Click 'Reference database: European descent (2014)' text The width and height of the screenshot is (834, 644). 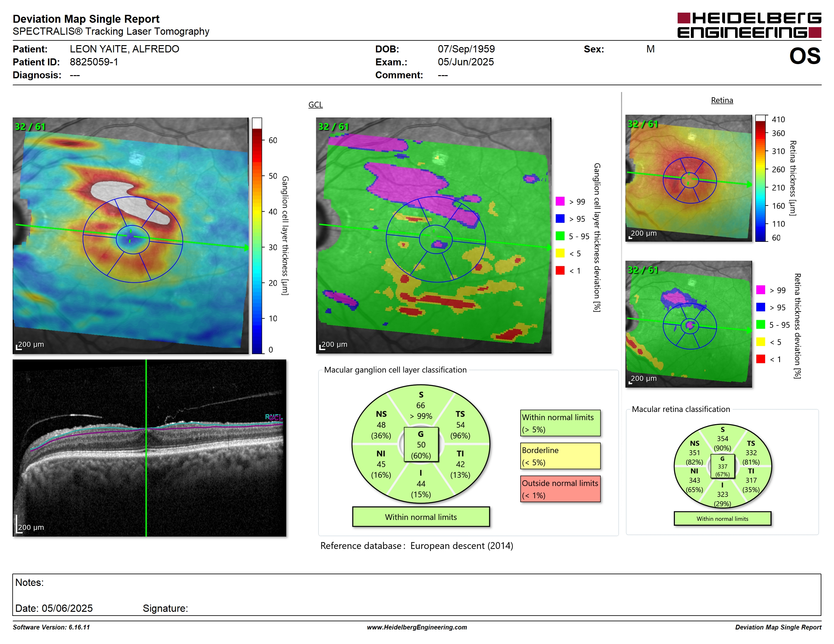coord(417,546)
